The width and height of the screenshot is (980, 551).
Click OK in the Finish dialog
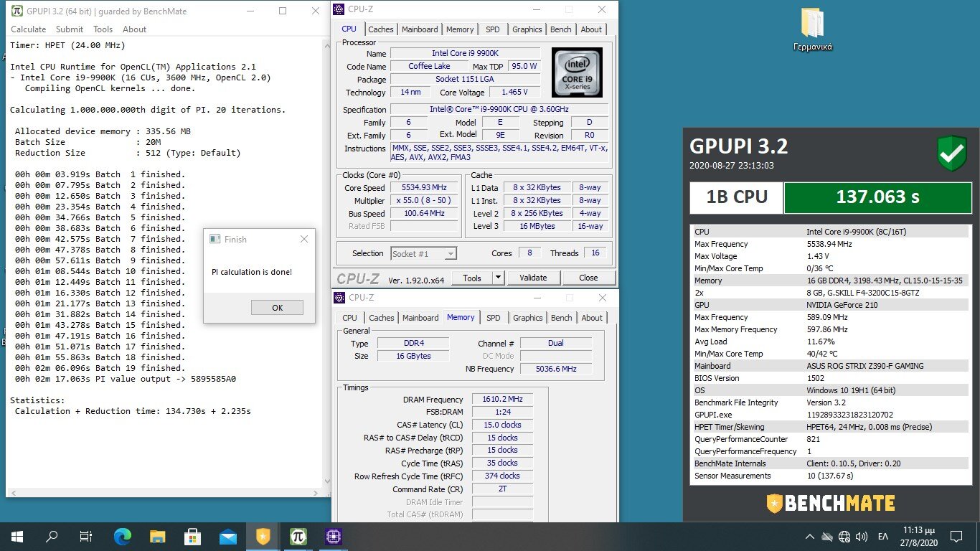277,307
